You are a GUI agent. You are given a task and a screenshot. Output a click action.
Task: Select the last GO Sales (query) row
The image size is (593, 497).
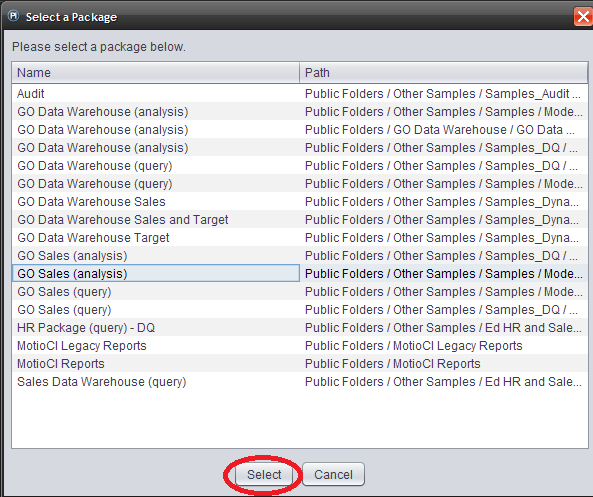pos(300,310)
